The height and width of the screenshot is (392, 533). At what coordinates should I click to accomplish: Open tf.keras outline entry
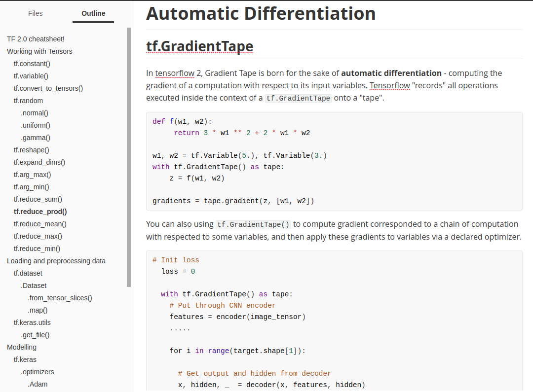click(25, 359)
